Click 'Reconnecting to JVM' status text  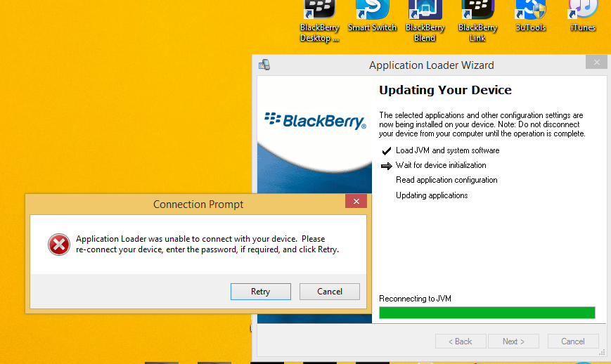[415, 299]
